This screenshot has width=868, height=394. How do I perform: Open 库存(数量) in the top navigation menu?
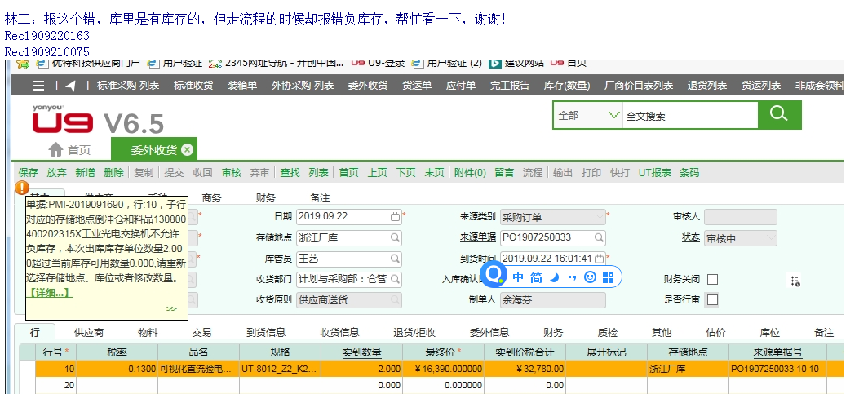(x=567, y=86)
